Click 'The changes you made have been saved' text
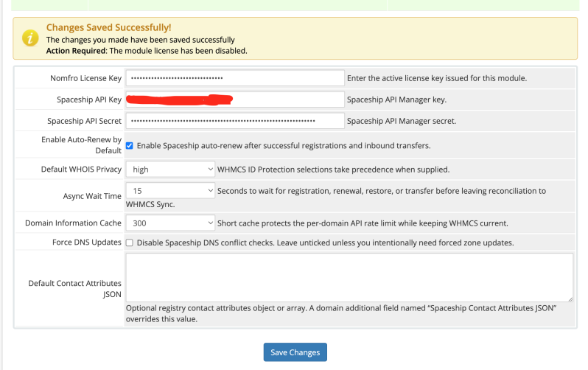 pyautogui.click(x=140, y=40)
